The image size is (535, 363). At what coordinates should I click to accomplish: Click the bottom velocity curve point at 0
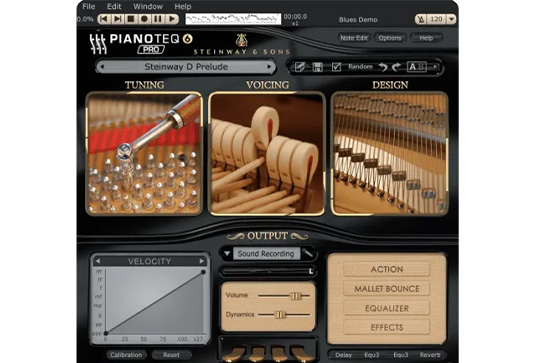tap(106, 333)
